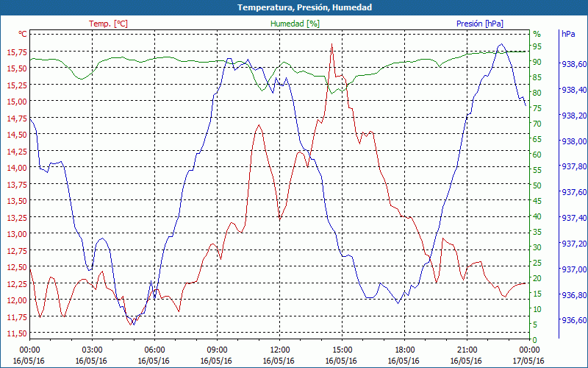Click the 06:00 time axis label
588x368 pixels.
tap(154, 349)
